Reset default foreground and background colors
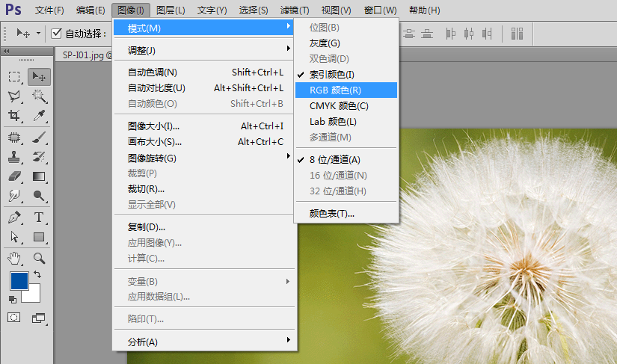Viewport: 617px width, 364px height. (x=13, y=300)
